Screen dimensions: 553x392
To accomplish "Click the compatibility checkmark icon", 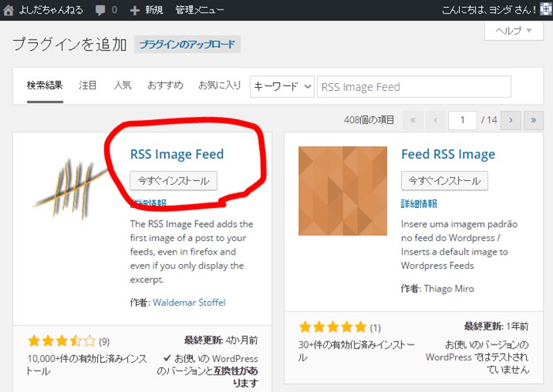I will coord(167,358).
